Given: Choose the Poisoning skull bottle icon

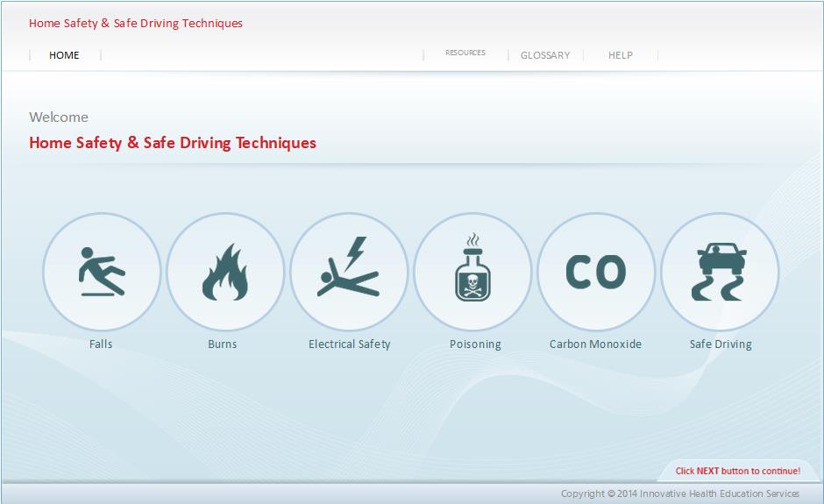Looking at the screenshot, I should click(x=472, y=272).
